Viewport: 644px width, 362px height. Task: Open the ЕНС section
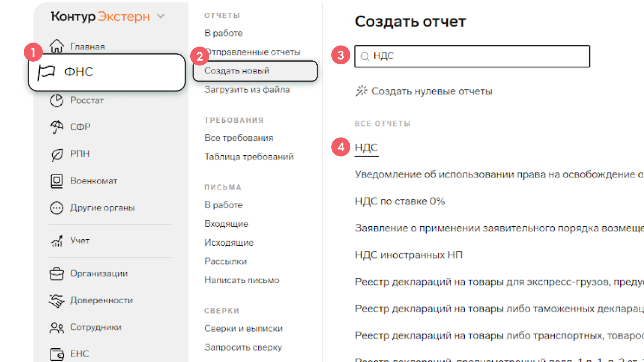click(x=79, y=354)
